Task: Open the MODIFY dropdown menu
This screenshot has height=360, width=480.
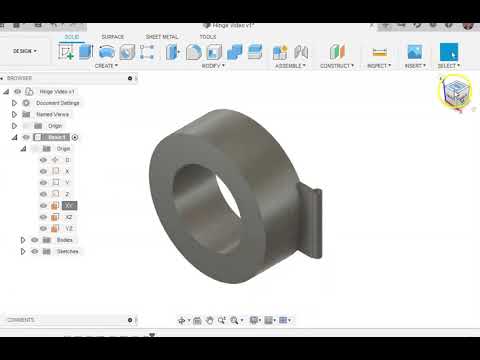Action: pos(213,66)
